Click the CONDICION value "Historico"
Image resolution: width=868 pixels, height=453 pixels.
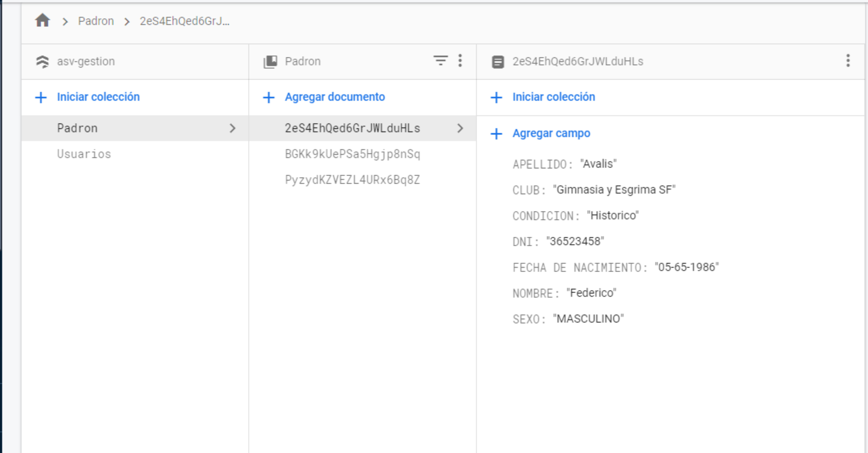tap(613, 216)
